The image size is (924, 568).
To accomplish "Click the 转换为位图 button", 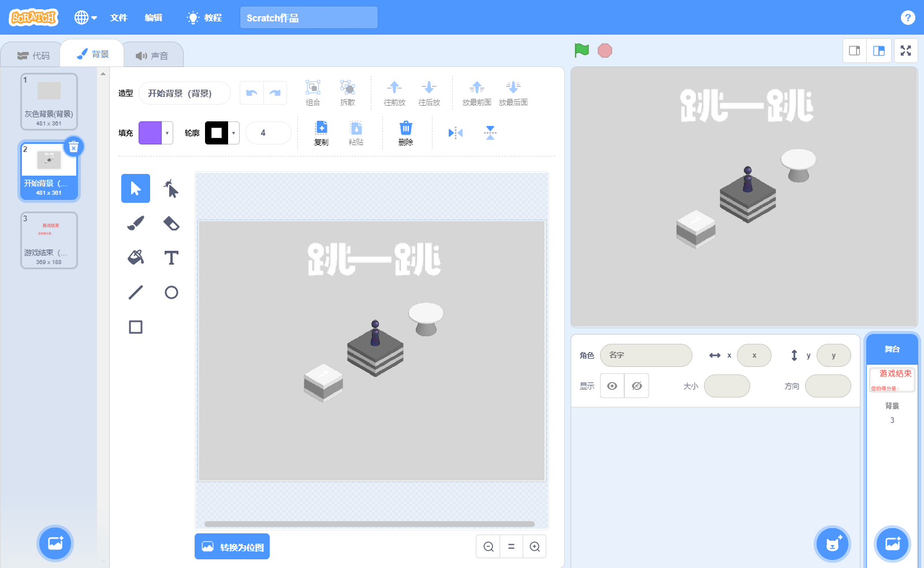I will pos(232,546).
